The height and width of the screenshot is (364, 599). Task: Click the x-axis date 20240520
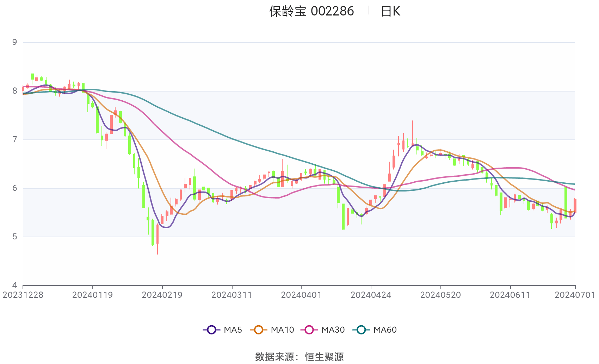440,295
